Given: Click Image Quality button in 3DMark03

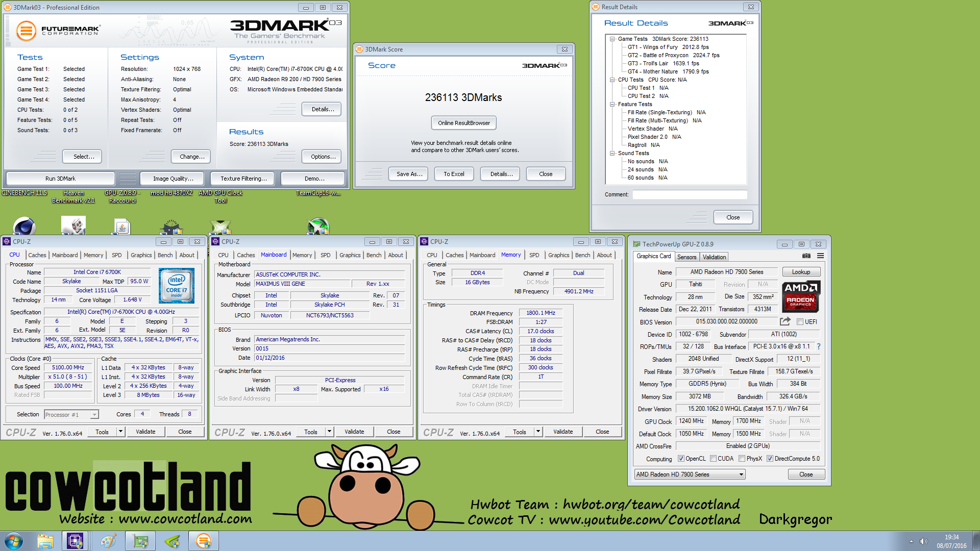Looking at the screenshot, I should tap(173, 179).
